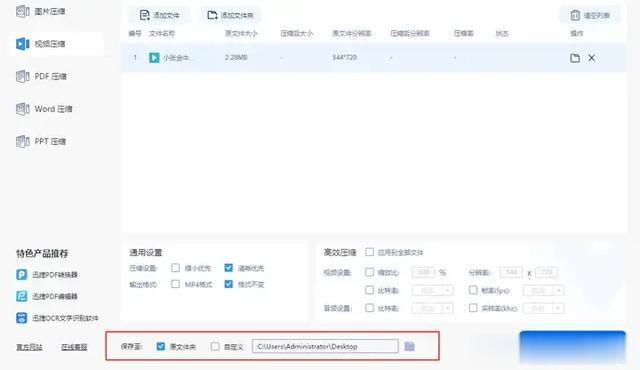
Task: Click the video file play icon in row 1
Action: pos(154,58)
